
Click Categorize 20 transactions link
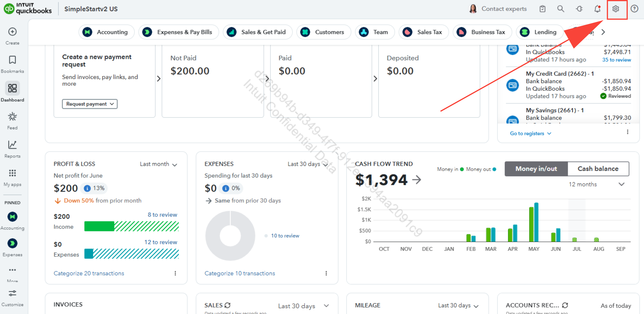[89, 274]
